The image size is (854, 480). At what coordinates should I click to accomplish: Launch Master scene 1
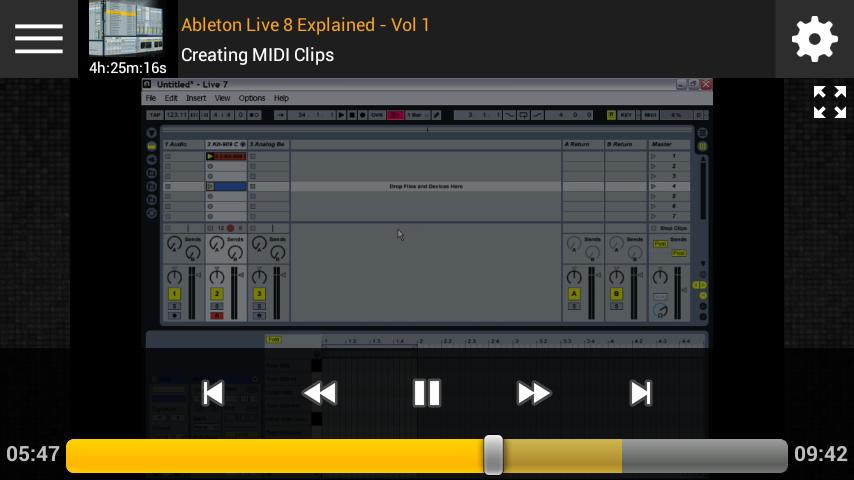653,156
